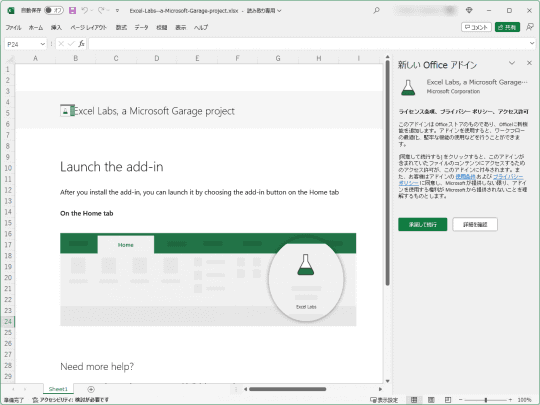Switch to Page Layout view icon

[431, 400]
